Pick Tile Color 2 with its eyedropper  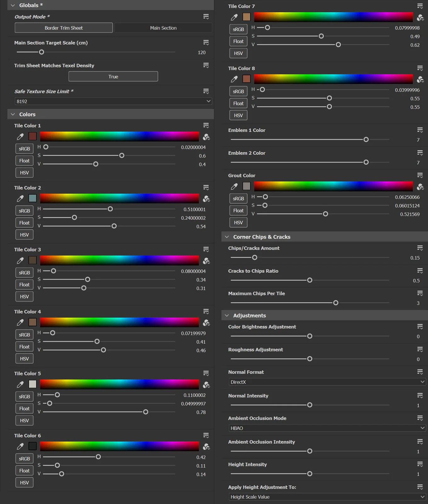(20, 198)
